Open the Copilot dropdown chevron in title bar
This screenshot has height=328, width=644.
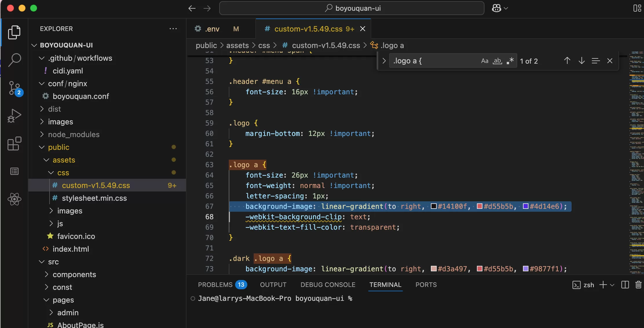[x=506, y=8]
